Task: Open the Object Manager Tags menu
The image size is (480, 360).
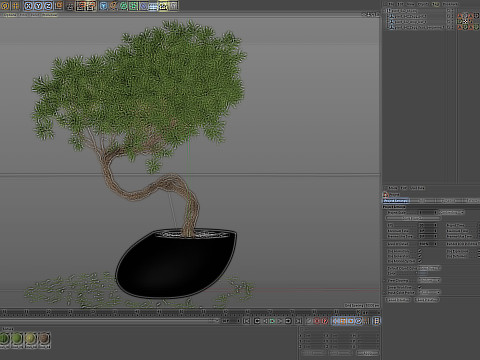Action: click(x=436, y=4)
